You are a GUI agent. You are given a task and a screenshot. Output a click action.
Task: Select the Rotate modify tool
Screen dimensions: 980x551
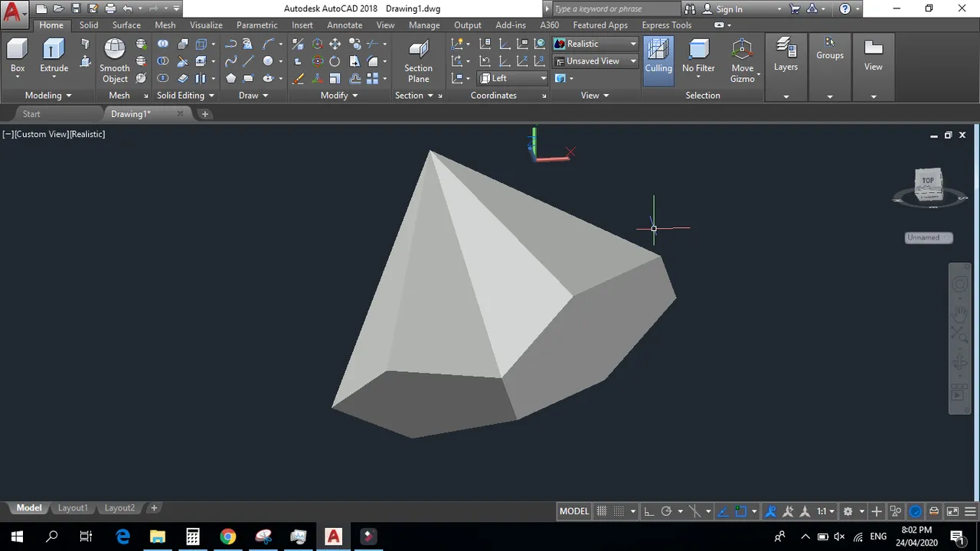tap(335, 61)
